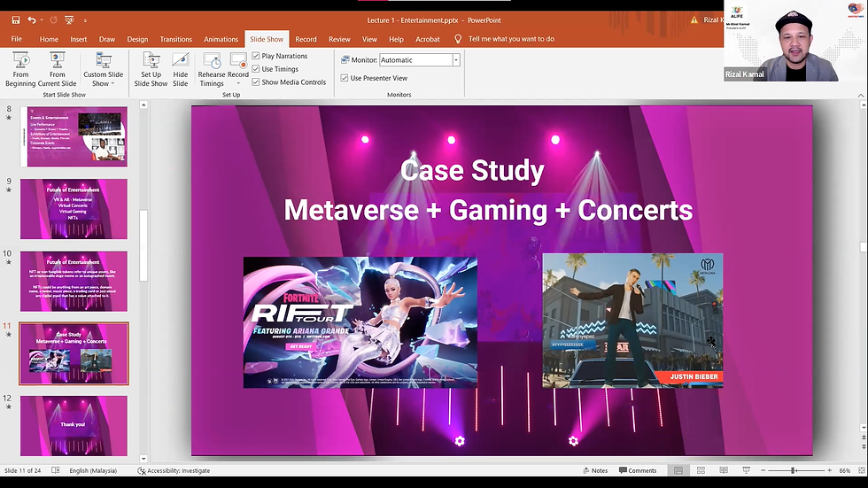Viewport: 868px width, 488px height.
Task: Select slide 12 Thank you thumbnail
Action: click(x=74, y=425)
